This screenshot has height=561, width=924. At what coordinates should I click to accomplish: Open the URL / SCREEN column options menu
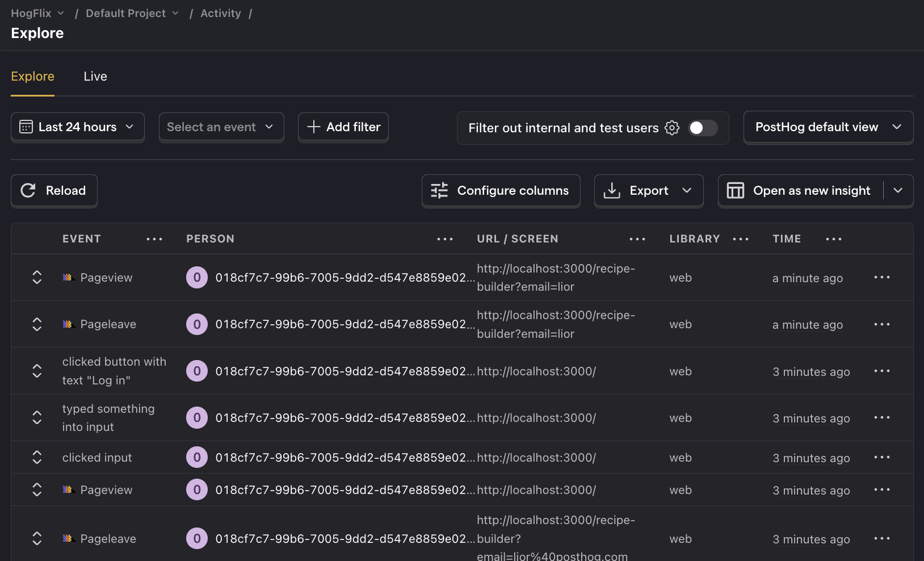click(x=637, y=239)
